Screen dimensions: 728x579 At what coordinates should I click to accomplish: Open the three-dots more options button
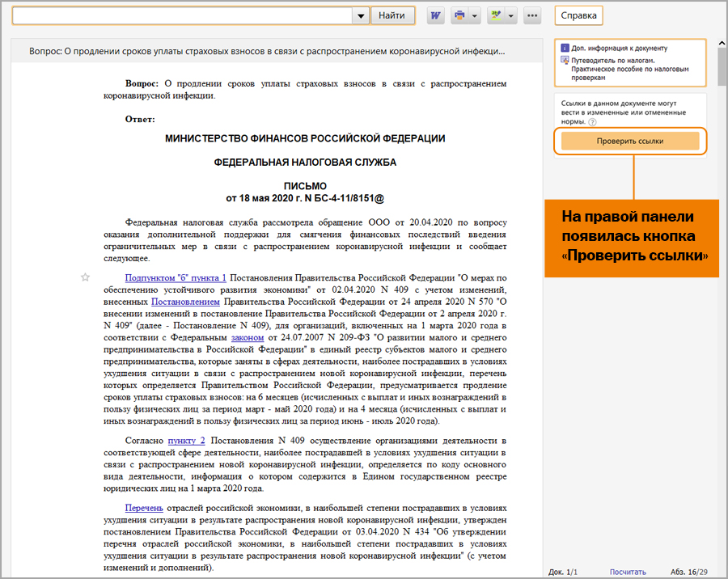pos(531,15)
